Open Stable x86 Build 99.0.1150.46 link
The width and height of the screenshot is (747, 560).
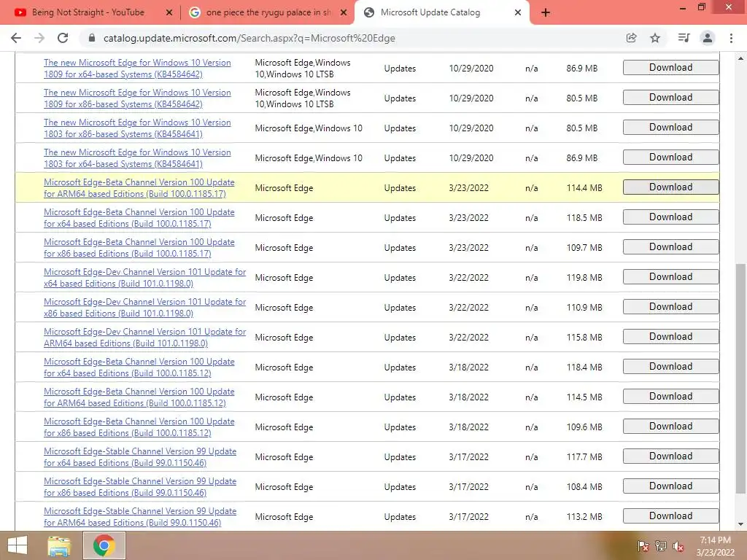pyautogui.click(x=140, y=487)
